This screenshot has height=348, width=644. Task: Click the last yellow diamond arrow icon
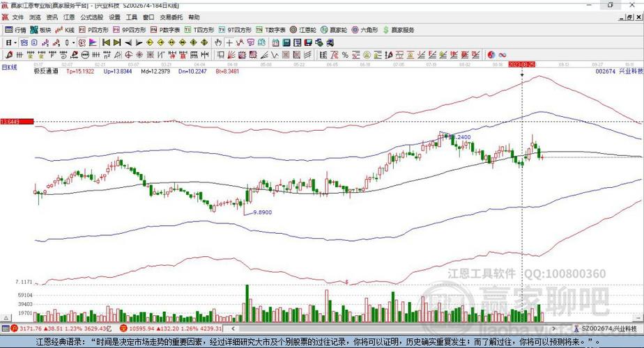[204, 42]
